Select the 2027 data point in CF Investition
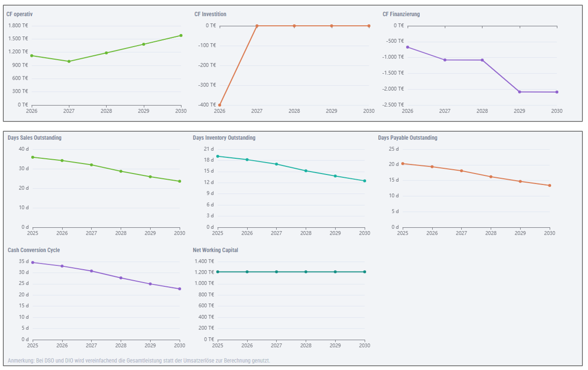Screen dimensions: 588x370 point(257,26)
